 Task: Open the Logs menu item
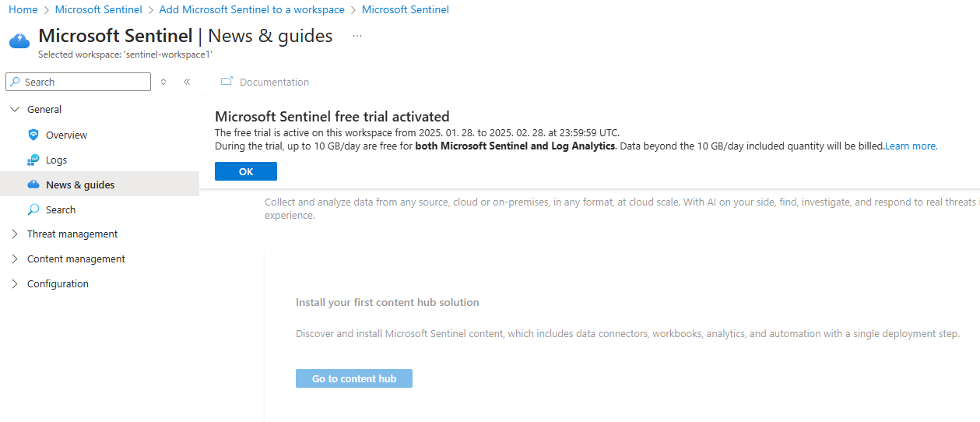[x=57, y=160]
